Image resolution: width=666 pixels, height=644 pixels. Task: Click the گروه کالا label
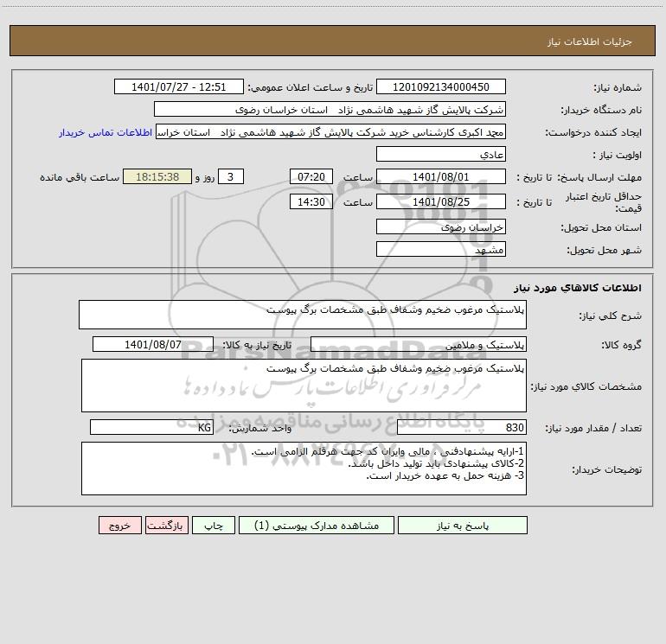[x=621, y=345]
